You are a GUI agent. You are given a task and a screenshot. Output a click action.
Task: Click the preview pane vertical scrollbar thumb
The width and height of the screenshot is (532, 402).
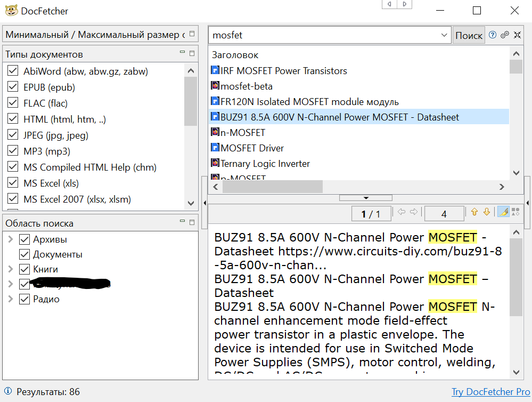pyautogui.click(x=516, y=277)
